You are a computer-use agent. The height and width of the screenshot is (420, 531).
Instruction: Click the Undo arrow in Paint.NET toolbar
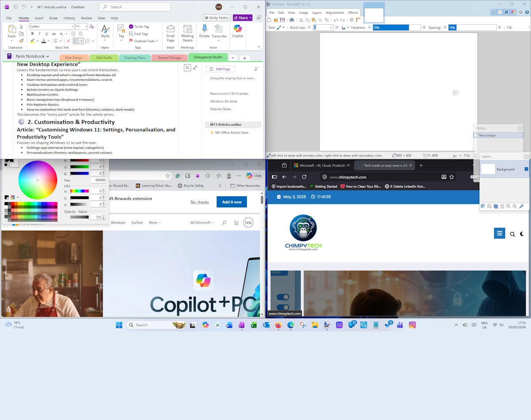coord(336,20)
